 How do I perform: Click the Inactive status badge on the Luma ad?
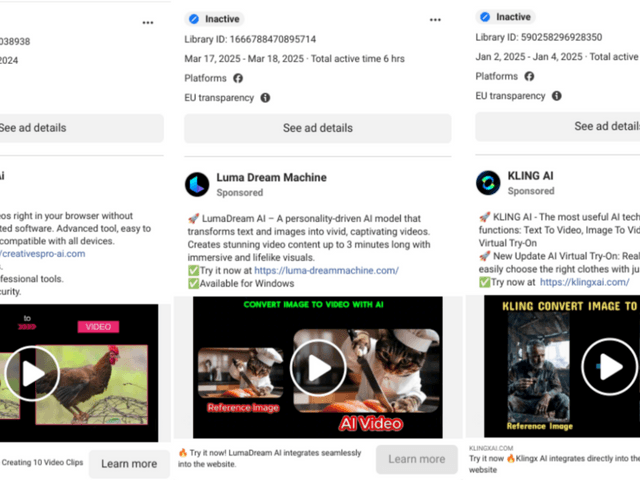(214, 19)
